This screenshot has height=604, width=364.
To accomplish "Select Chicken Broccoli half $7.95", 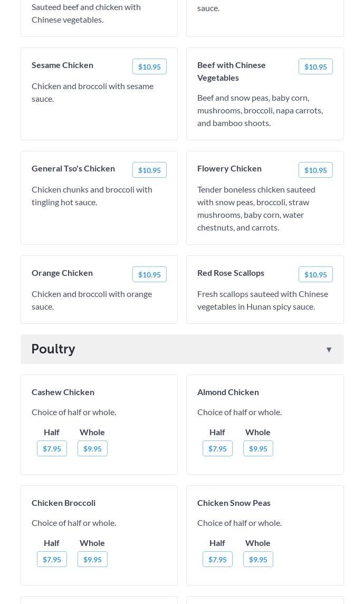I will tap(52, 559).
